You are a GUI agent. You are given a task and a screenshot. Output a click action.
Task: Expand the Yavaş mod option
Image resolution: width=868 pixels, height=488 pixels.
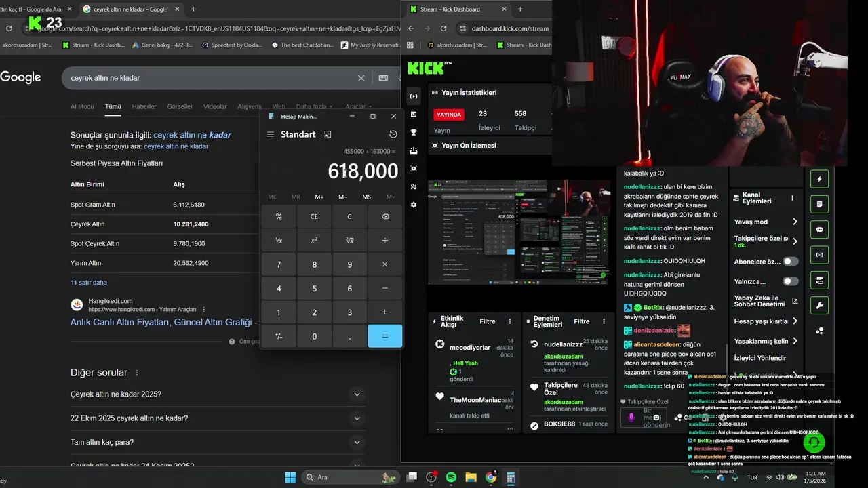click(766, 222)
